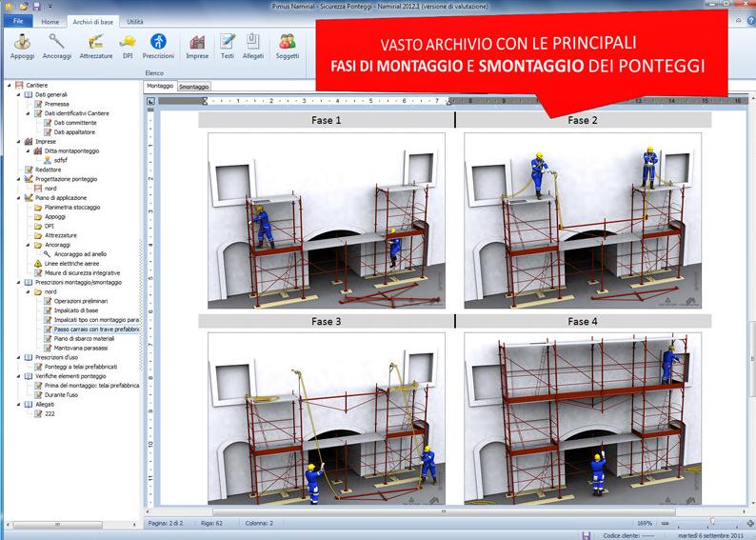Switch to the Smontaggio tab

pos(194,87)
